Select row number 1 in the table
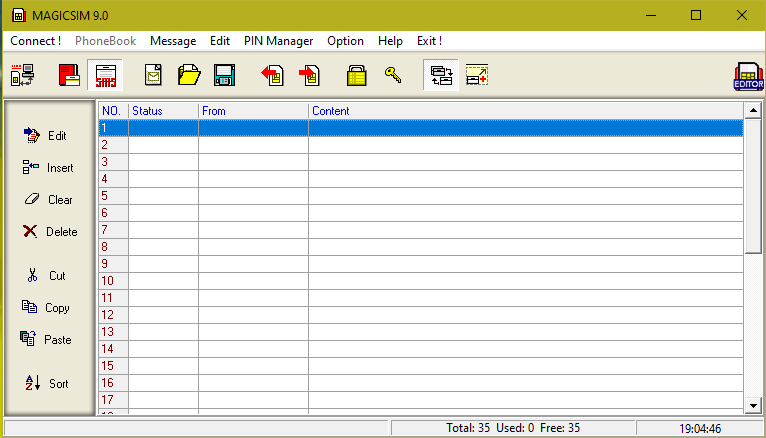 421,128
